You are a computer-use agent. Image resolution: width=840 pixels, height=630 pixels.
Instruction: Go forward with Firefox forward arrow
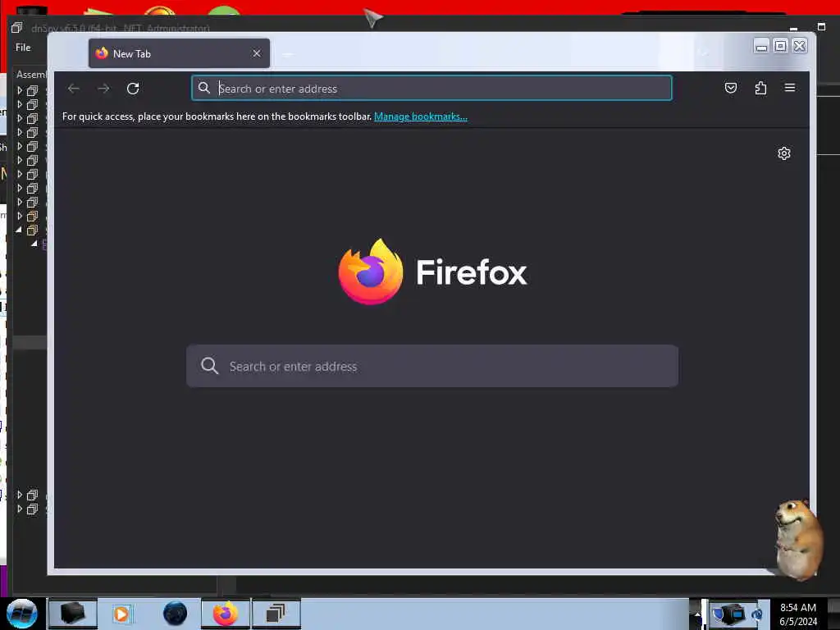103,89
